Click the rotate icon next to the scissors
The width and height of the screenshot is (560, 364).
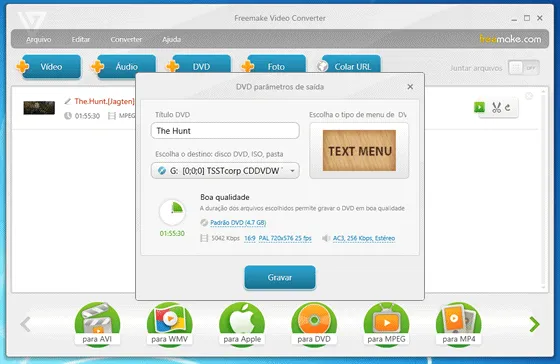[x=508, y=107]
